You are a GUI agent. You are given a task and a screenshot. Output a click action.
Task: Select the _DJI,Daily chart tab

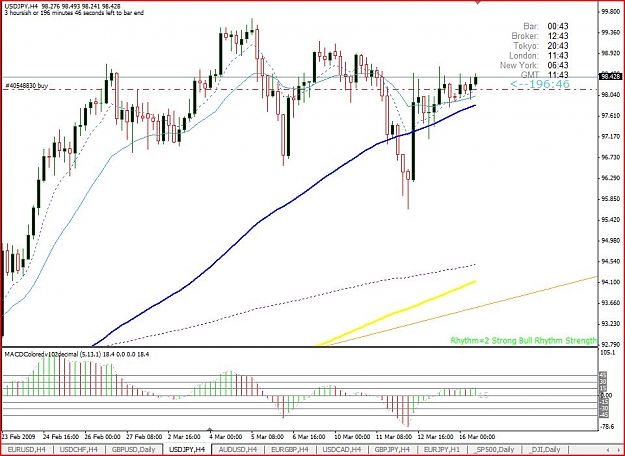click(x=544, y=450)
